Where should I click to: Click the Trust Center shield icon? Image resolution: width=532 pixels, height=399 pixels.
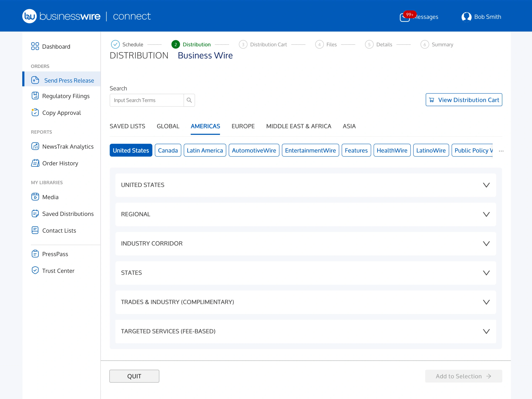(35, 270)
